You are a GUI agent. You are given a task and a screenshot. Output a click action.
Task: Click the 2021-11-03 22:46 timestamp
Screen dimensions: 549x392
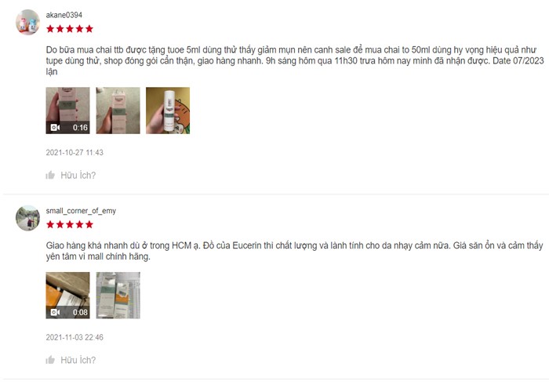(x=75, y=337)
